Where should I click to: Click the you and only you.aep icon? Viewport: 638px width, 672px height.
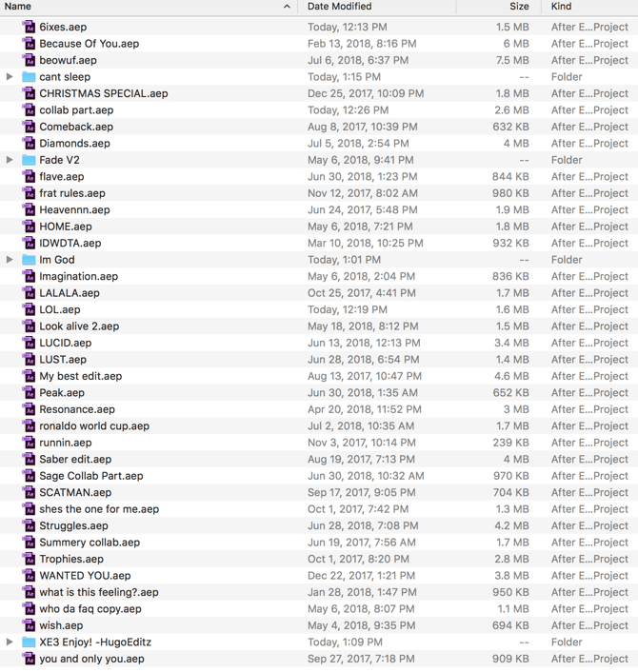pos(29,659)
